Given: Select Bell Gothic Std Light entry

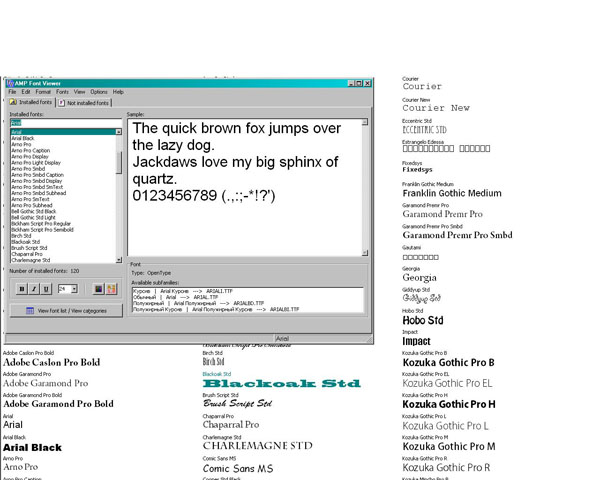Looking at the screenshot, I should (63, 217).
